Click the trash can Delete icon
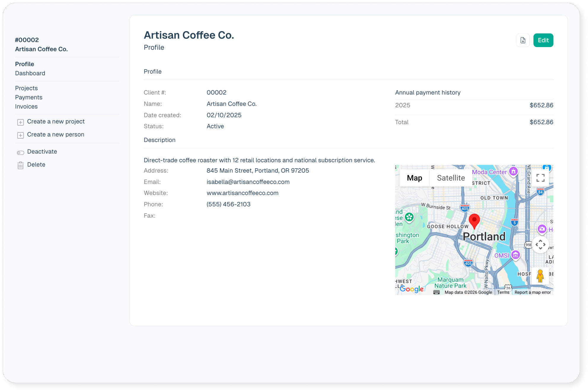Image resolution: width=588 pixels, height=391 pixels. click(x=20, y=165)
